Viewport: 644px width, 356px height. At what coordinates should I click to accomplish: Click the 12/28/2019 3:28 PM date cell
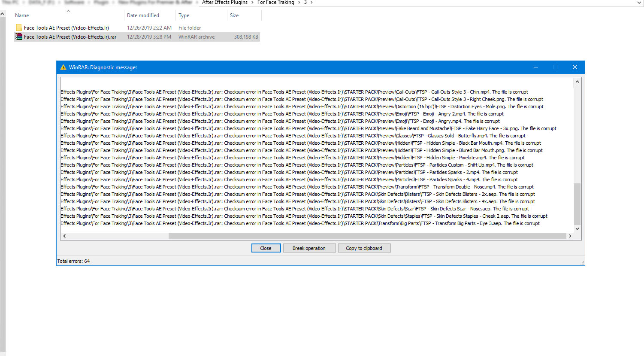coord(149,37)
